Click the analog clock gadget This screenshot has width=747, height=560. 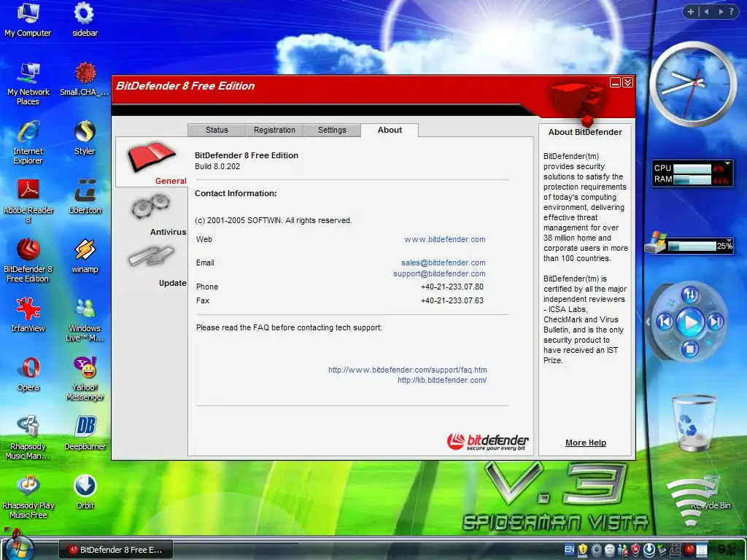pos(693,85)
